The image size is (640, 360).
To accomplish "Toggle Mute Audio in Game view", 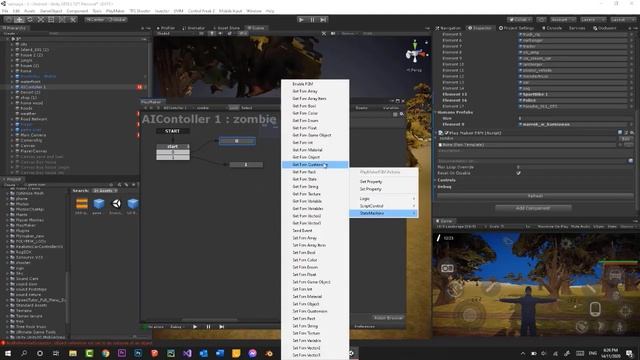I will pos(580,227).
